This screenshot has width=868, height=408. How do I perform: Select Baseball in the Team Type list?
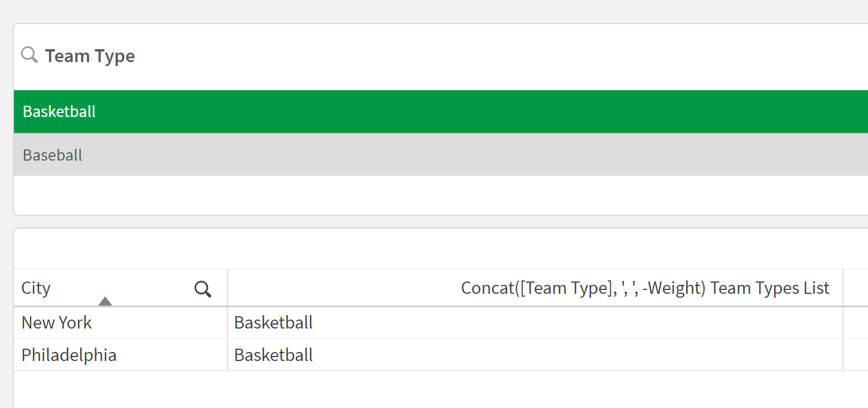pyautogui.click(x=53, y=155)
